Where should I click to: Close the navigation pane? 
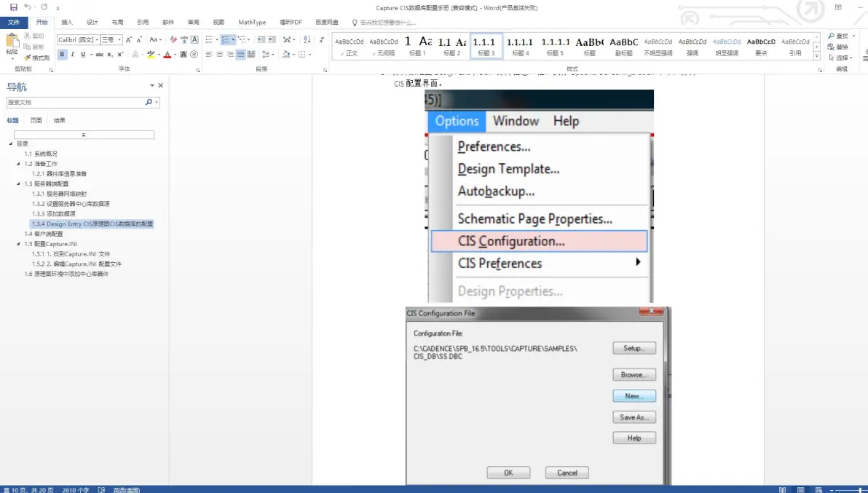point(160,86)
